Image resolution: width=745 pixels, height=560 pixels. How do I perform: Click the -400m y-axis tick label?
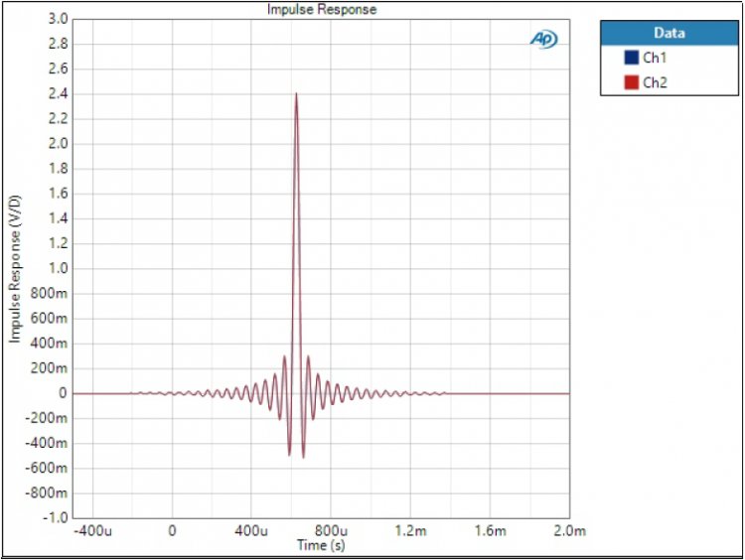46,443
